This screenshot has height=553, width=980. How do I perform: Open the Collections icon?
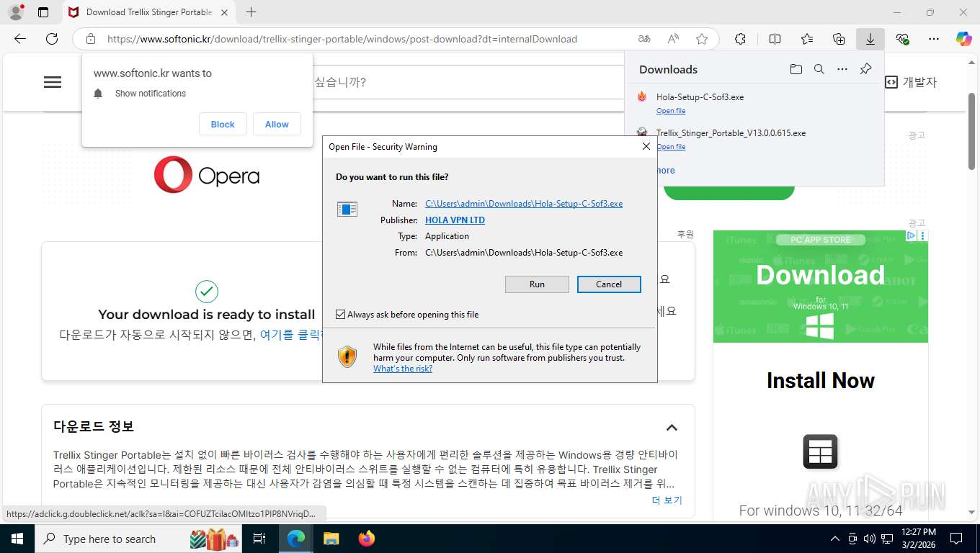point(839,39)
